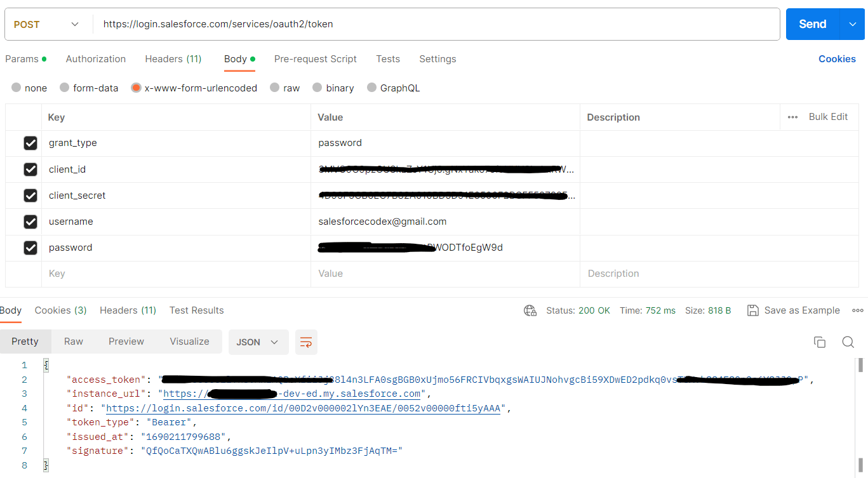Screen dimensions: 868x478
Task: Open the column options ellipsis near Bulk Edit
Action: (x=792, y=117)
